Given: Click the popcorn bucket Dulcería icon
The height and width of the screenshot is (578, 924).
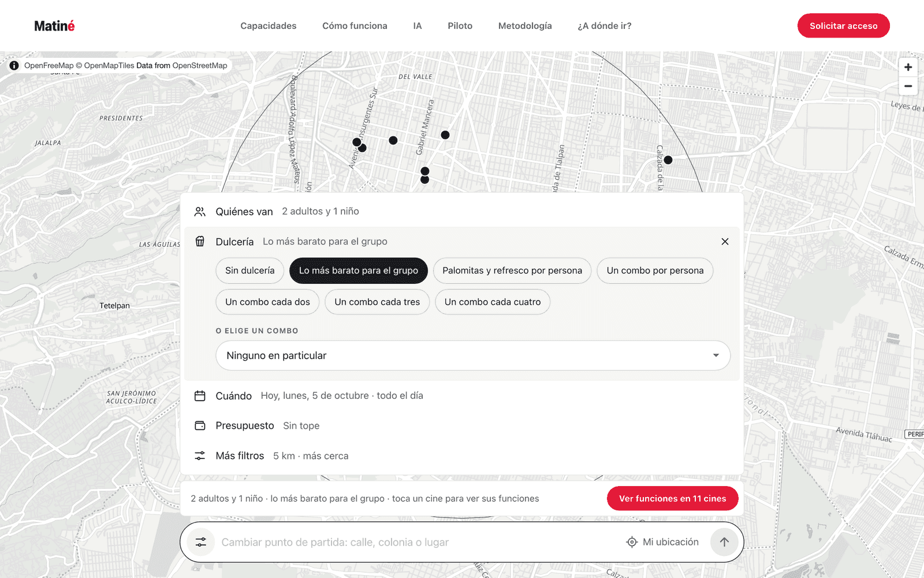Looking at the screenshot, I should [x=200, y=242].
